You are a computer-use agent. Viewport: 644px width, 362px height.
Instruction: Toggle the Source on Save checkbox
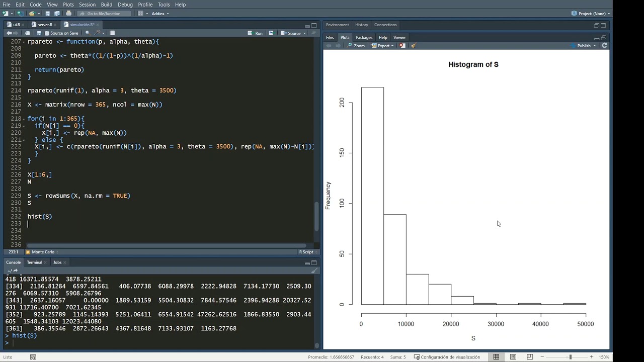click(x=47, y=33)
